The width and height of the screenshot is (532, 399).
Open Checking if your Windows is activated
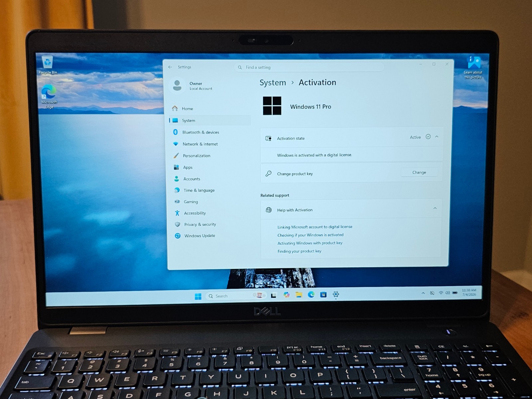(310, 235)
